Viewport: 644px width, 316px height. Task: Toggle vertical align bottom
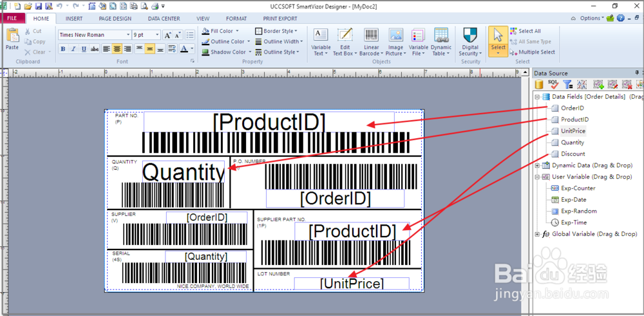point(160,49)
